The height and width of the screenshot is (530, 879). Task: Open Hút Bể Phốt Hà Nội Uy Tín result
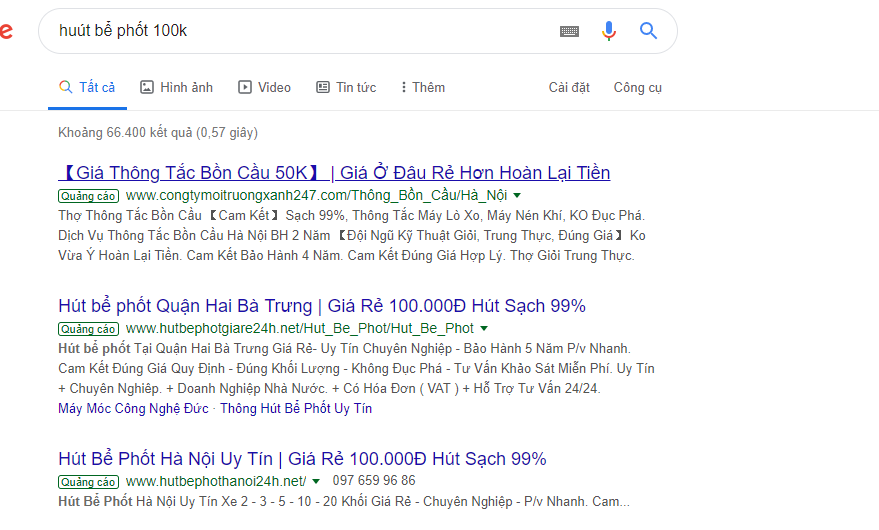point(302,459)
